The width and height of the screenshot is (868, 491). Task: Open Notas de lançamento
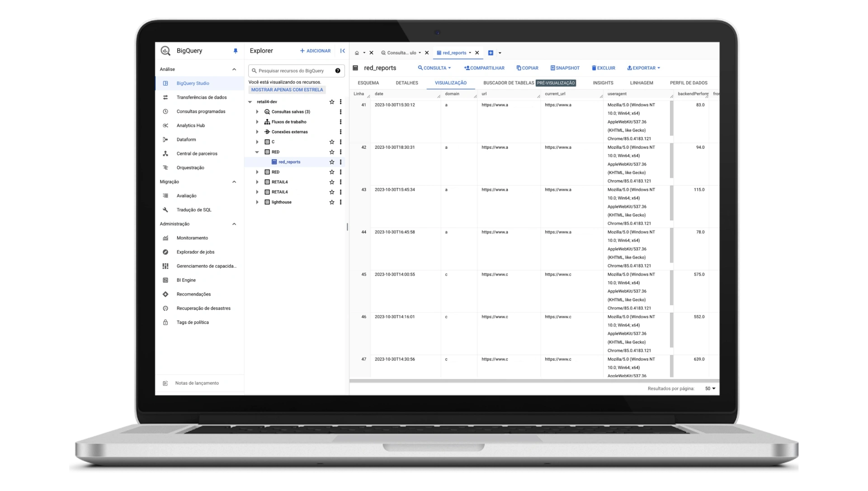pyautogui.click(x=197, y=383)
